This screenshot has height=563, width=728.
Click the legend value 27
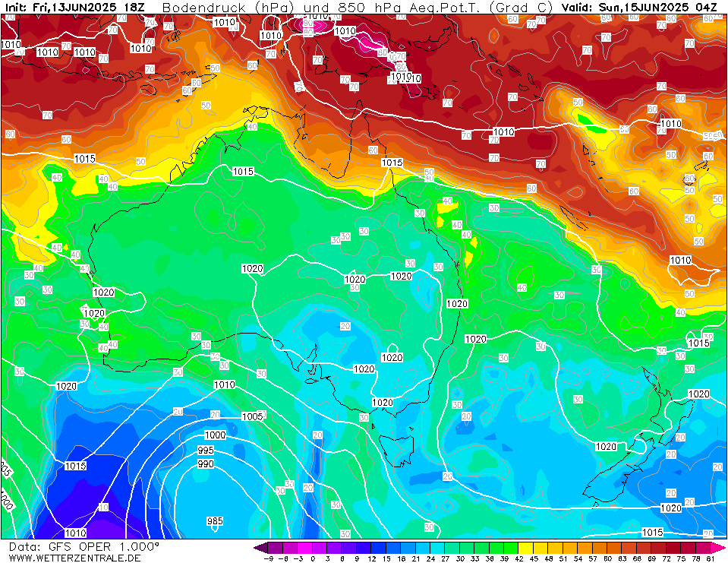(445, 558)
